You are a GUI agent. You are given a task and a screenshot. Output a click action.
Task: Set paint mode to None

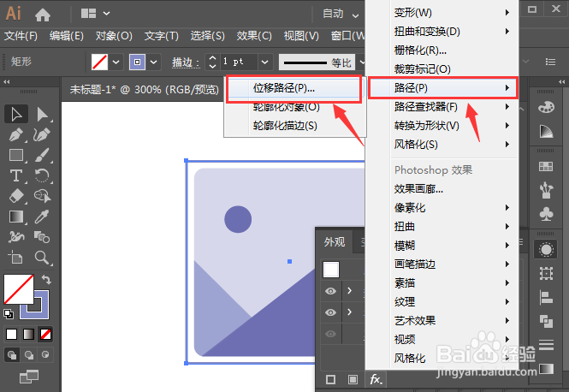coord(45,334)
